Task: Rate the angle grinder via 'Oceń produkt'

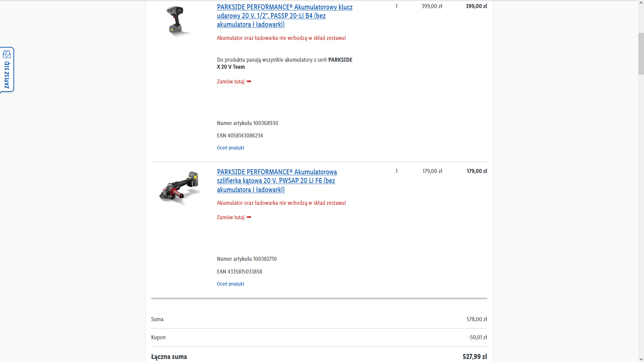Action: point(230,284)
